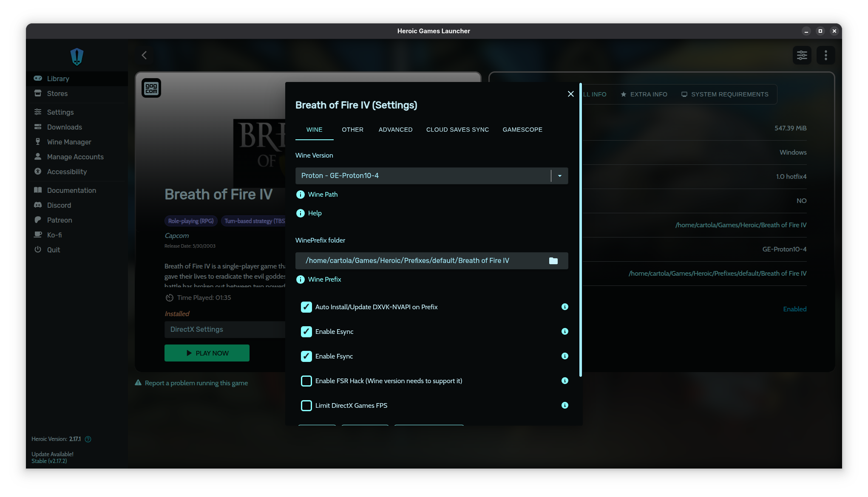
Task: Switch to the OTHER tab
Action: tap(353, 130)
